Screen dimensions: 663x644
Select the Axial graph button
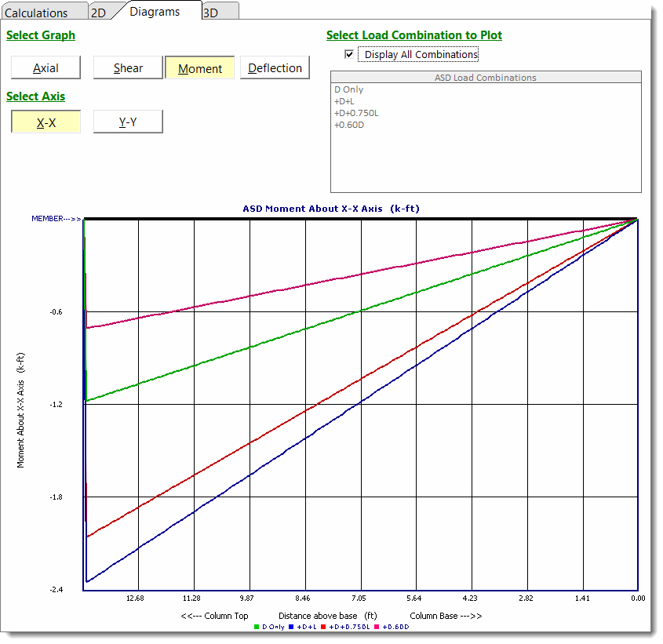click(x=45, y=67)
